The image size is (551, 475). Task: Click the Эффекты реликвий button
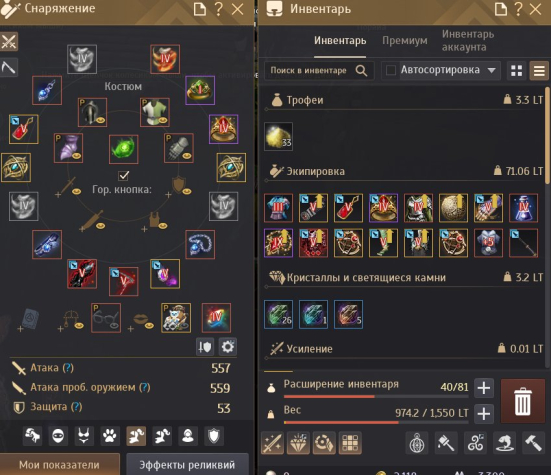pyautogui.click(x=187, y=464)
